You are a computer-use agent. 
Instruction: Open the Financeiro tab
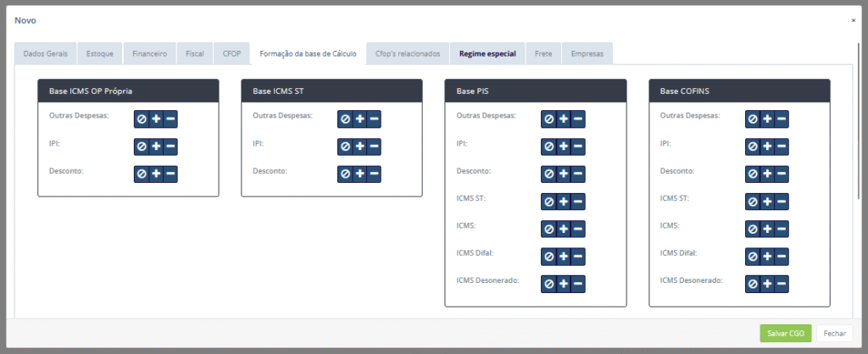[149, 53]
